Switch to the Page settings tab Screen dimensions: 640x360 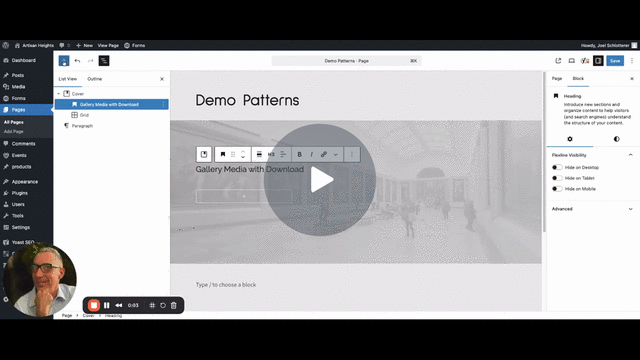coord(557,78)
